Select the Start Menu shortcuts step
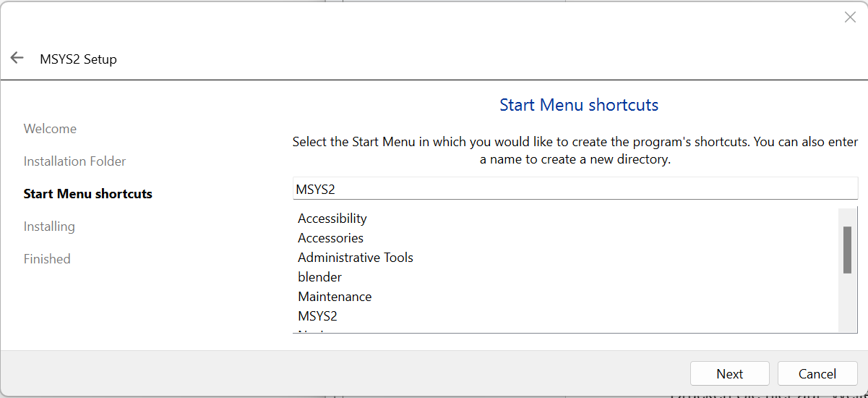This screenshot has width=868, height=398. coord(87,194)
